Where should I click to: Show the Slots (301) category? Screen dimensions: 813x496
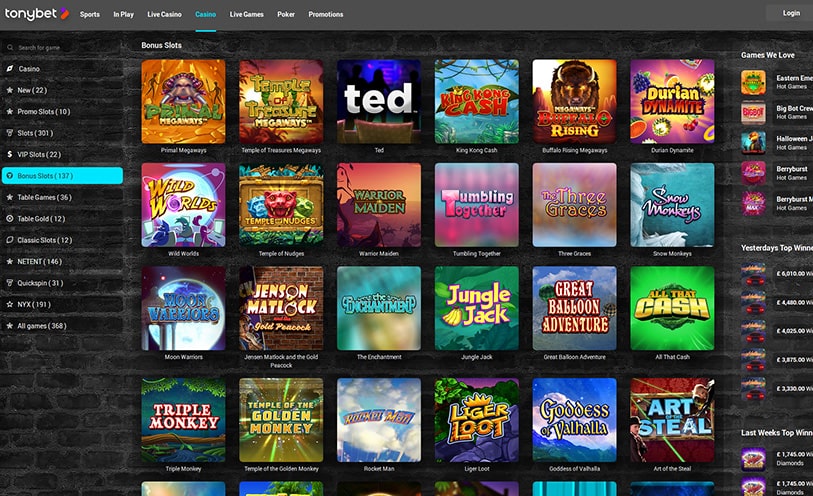(62, 133)
